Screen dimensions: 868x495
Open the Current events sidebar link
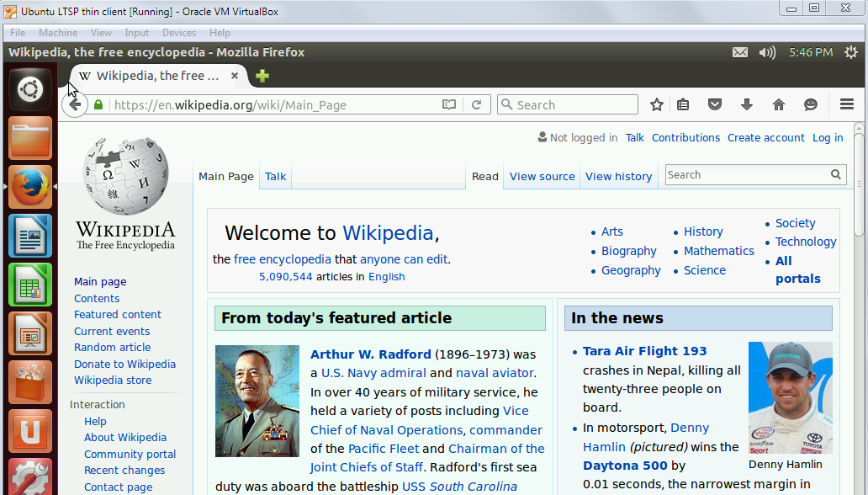coord(112,331)
